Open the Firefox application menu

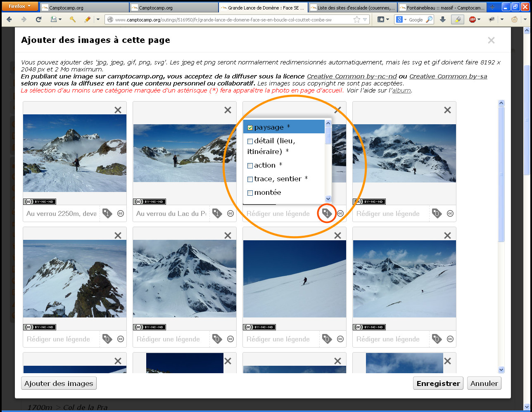20,6
